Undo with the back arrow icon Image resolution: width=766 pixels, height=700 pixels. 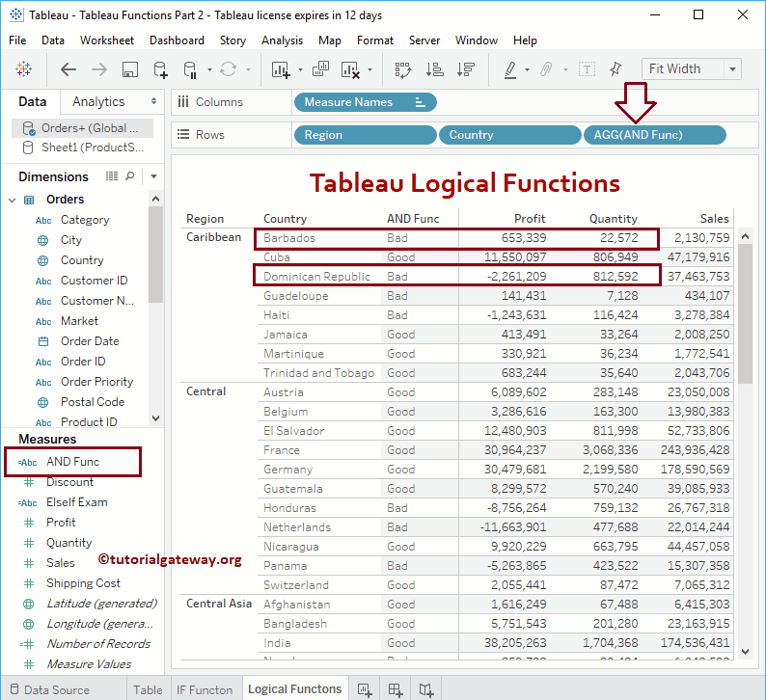click(x=68, y=69)
